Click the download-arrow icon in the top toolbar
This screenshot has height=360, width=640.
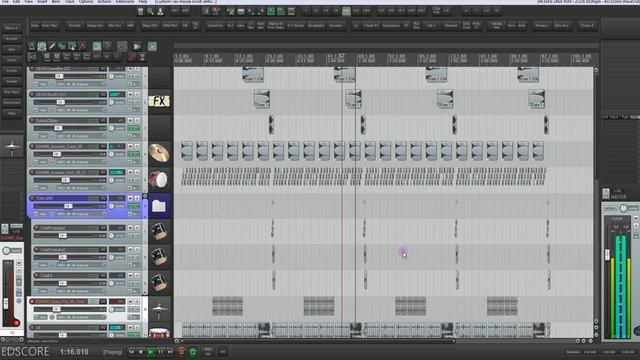(x=160, y=11)
